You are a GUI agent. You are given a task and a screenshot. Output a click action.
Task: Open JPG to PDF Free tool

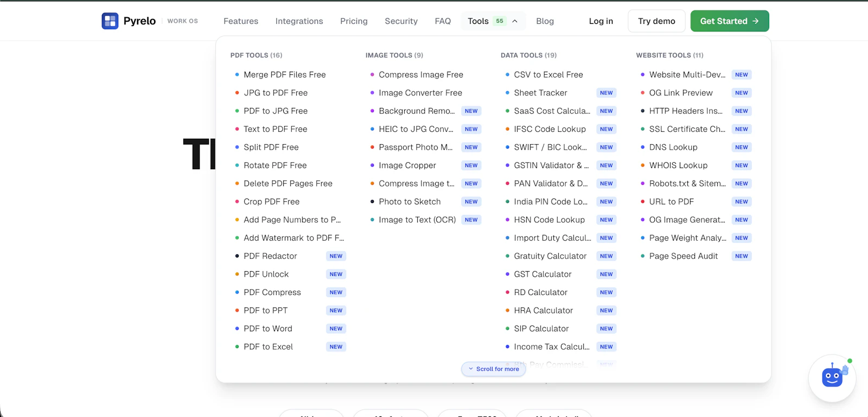275,93
